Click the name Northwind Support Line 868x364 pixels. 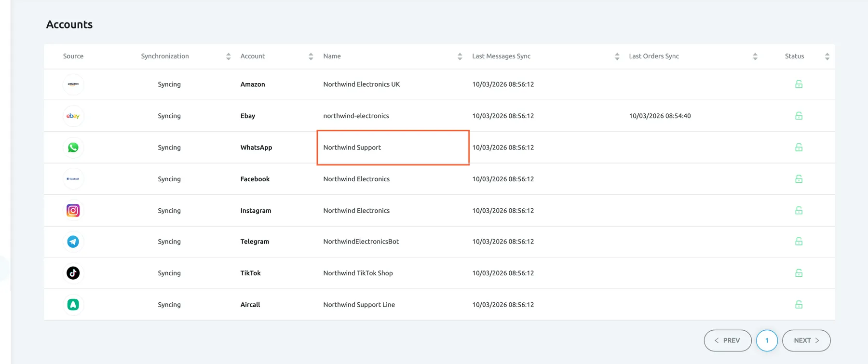tap(359, 305)
